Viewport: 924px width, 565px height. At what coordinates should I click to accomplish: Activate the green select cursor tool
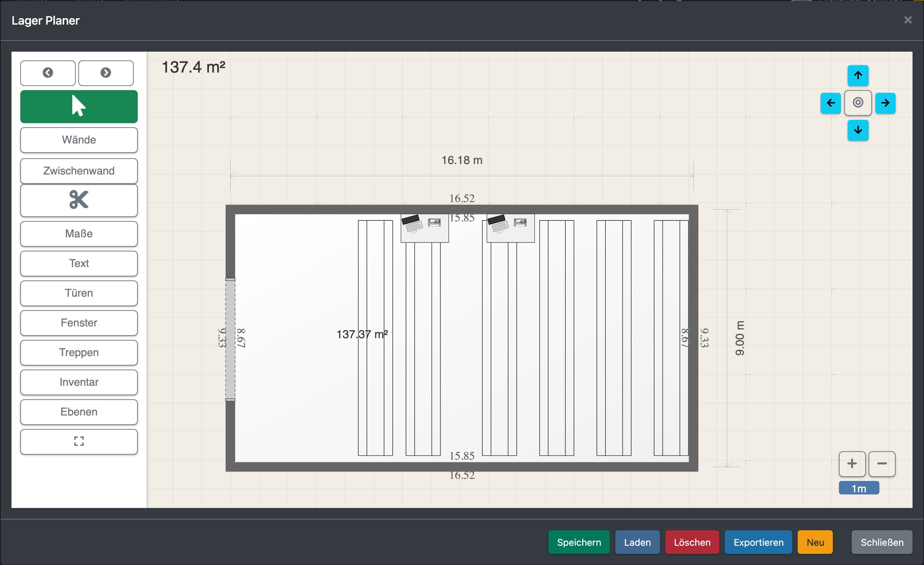[x=79, y=106]
